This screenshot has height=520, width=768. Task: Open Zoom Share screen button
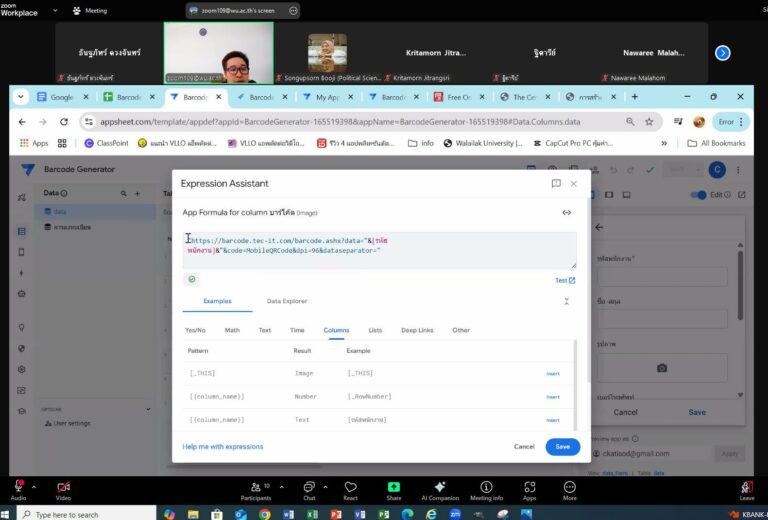394,489
